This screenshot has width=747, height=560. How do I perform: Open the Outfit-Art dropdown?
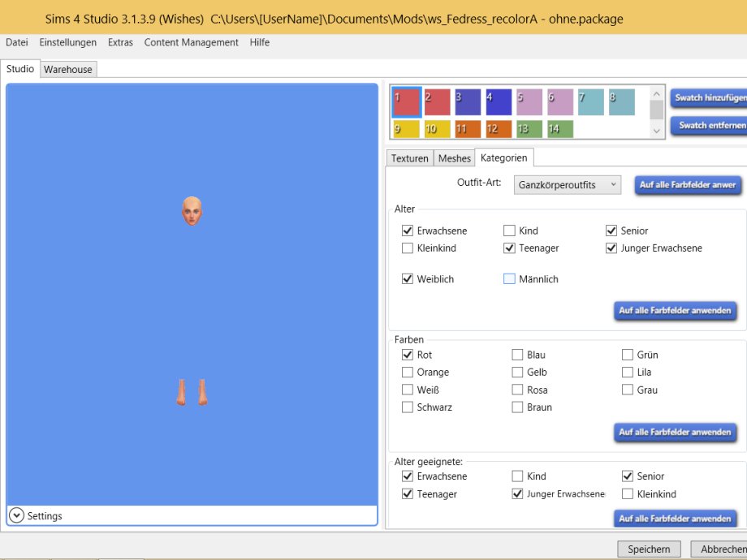click(x=568, y=185)
